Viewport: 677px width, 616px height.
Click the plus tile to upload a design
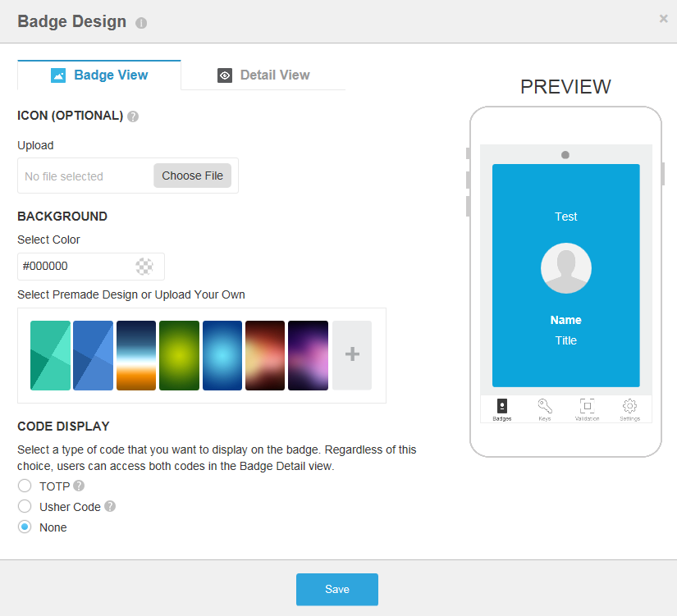(x=352, y=355)
